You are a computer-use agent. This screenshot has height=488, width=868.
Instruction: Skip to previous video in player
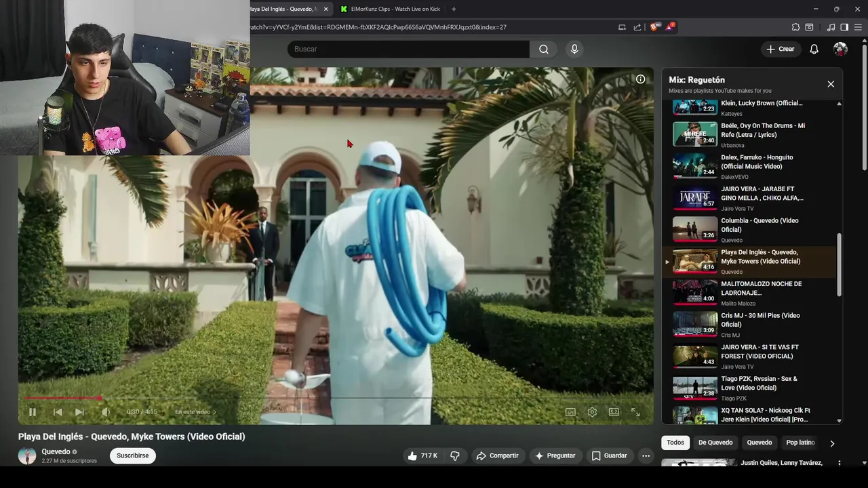(x=58, y=412)
